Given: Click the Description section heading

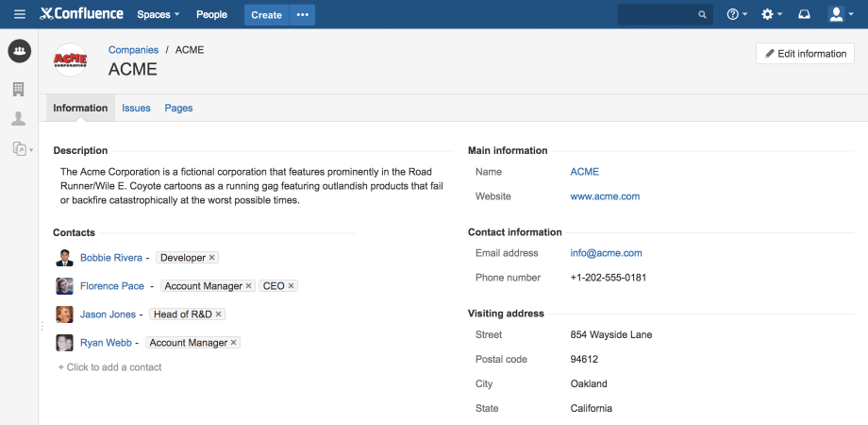Looking at the screenshot, I should click(x=80, y=151).
